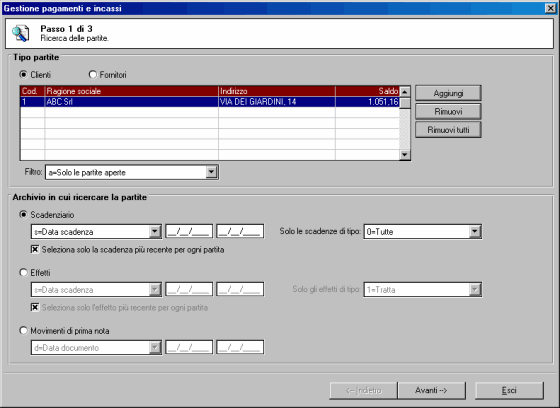Viewport: 560px width, 408px height.
Task: Select the ABC Srl row in table
Action: (210, 102)
